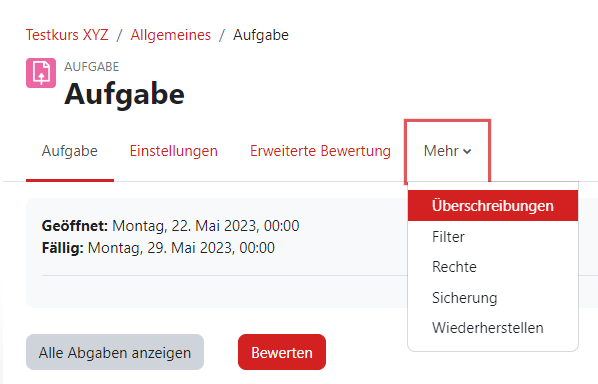Switch to the Einstellungen tab
Screen dimensions: 598x384
point(174,151)
